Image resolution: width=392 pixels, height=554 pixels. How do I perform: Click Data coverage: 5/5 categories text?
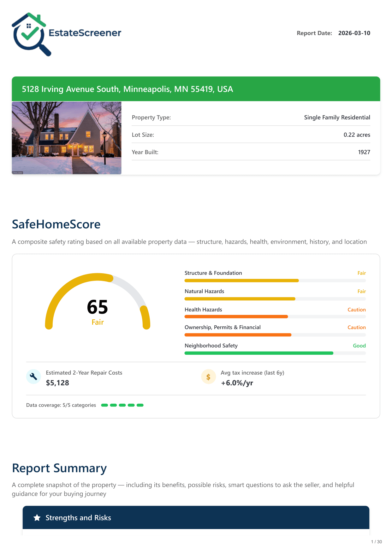(61, 405)
